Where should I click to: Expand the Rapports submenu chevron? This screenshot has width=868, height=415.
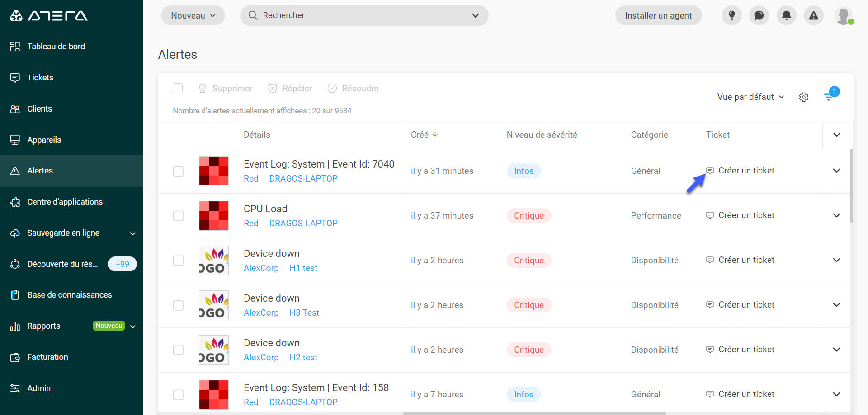(132, 326)
